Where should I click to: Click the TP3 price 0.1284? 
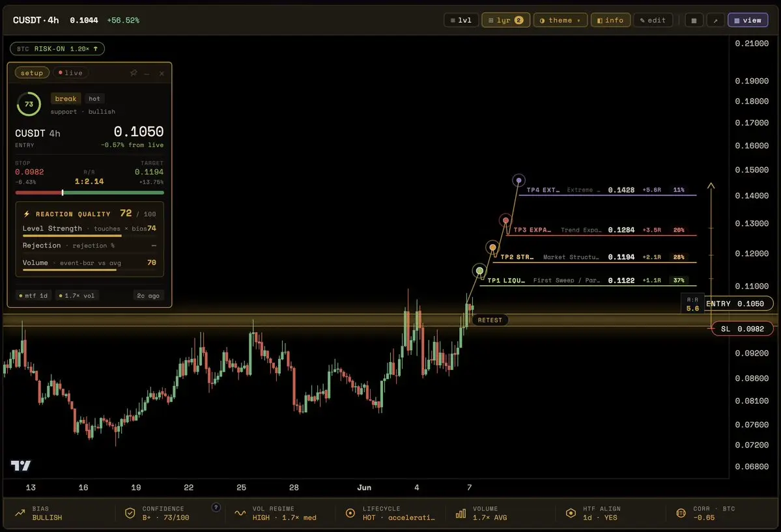point(621,230)
